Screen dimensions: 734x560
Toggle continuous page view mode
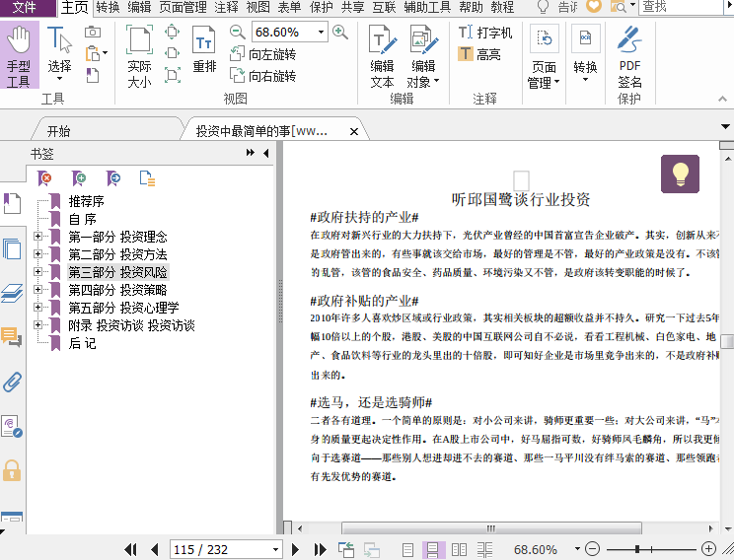[432, 550]
